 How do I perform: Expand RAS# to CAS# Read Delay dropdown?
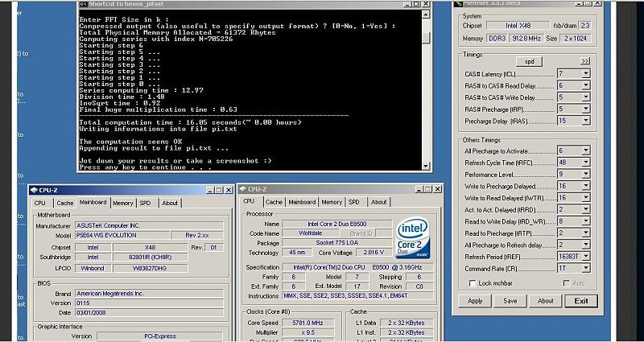(x=586, y=86)
